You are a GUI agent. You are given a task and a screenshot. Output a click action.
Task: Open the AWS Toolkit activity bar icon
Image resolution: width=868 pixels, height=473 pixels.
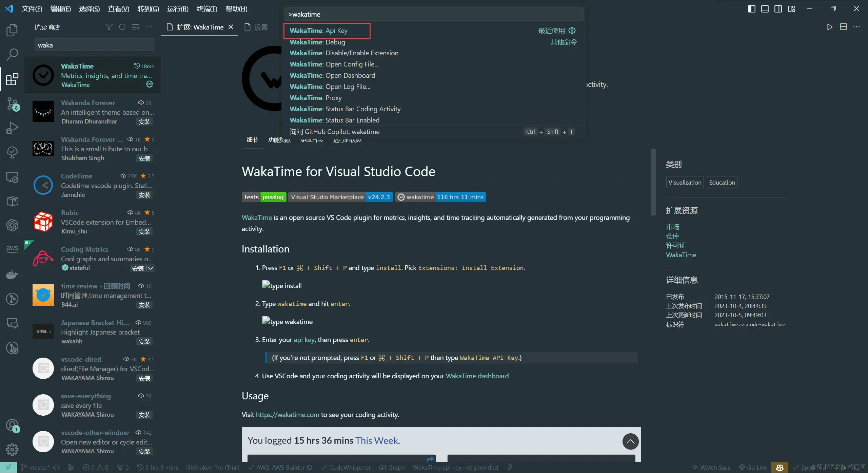coord(12,249)
